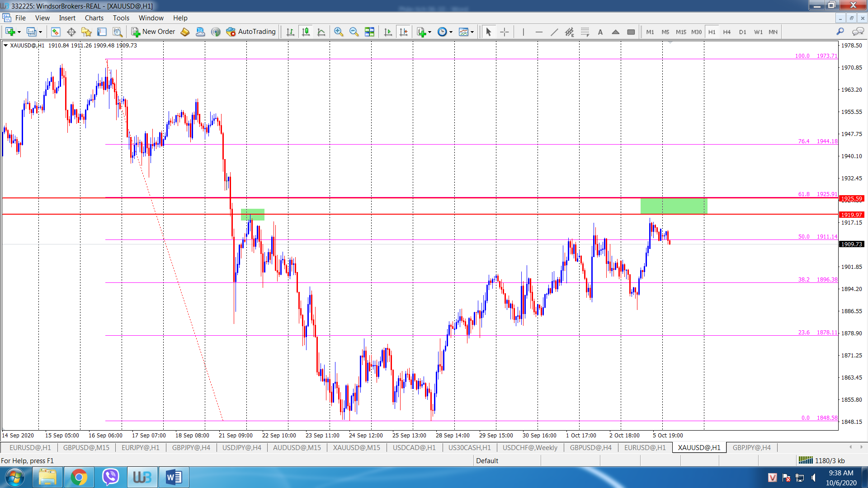Switch to H4 timeframe
868x488 pixels.
pyautogui.click(x=727, y=32)
